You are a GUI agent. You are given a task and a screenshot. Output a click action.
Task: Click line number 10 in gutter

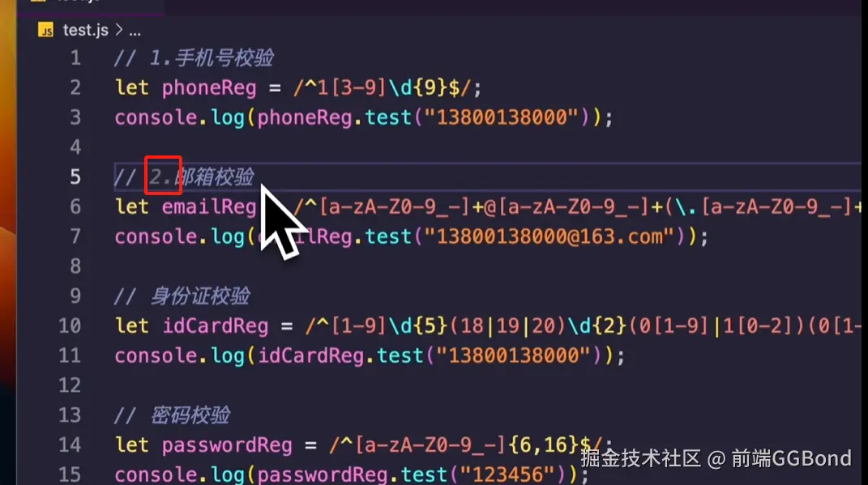pyautogui.click(x=70, y=325)
